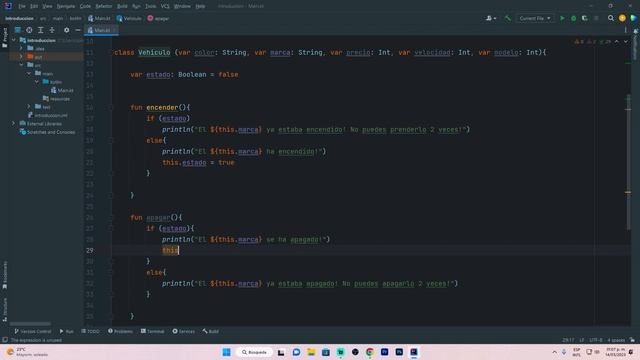Image resolution: width=640 pixels, height=360 pixels.
Task: Open the Version Control tool window
Action: pyautogui.click(x=33, y=331)
